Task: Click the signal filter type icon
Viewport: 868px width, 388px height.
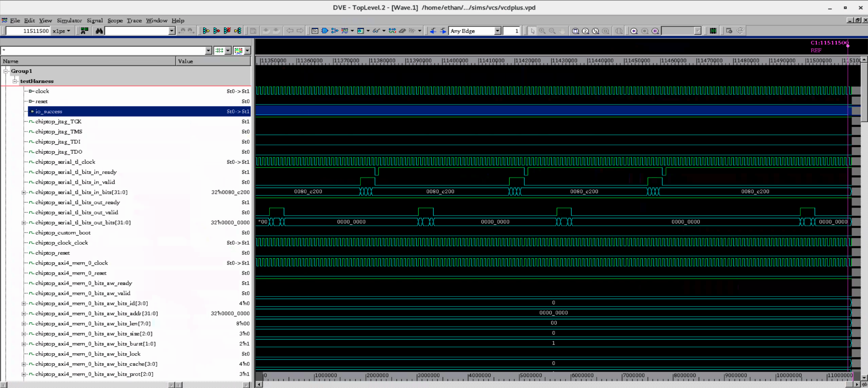Action: coord(219,50)
